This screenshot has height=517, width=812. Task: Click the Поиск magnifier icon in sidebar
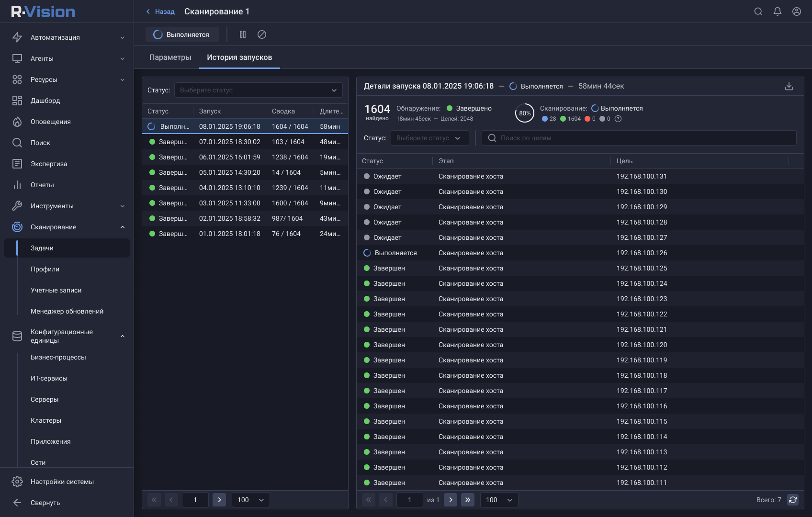click(17, 143)
